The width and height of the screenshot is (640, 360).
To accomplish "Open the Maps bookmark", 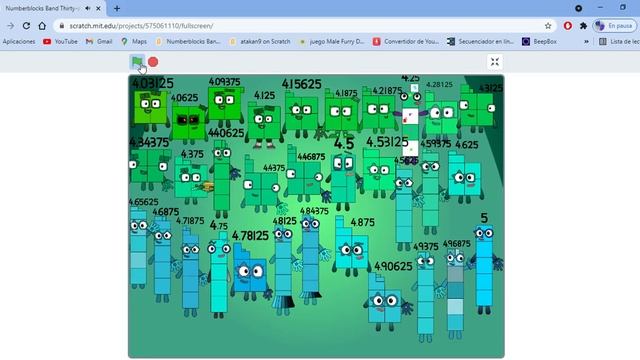I will point(134,42).
